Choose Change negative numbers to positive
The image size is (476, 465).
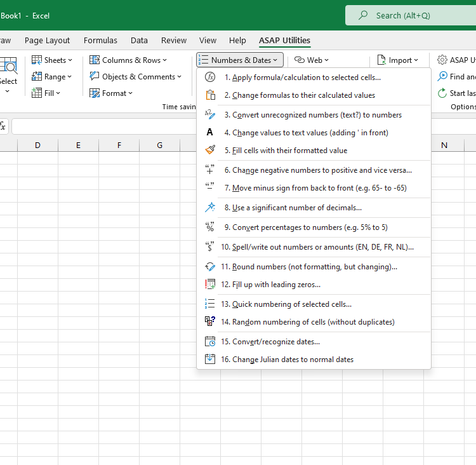[x=314, y=170]
